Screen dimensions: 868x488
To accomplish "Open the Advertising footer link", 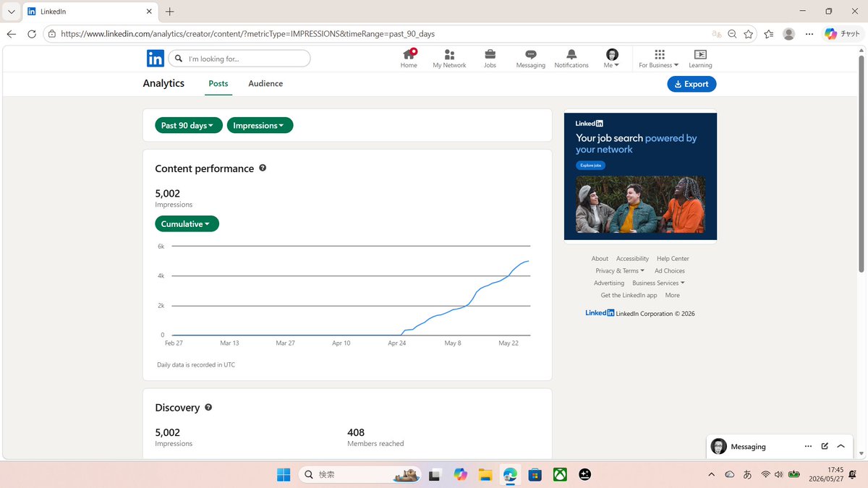I will (609, 283).
